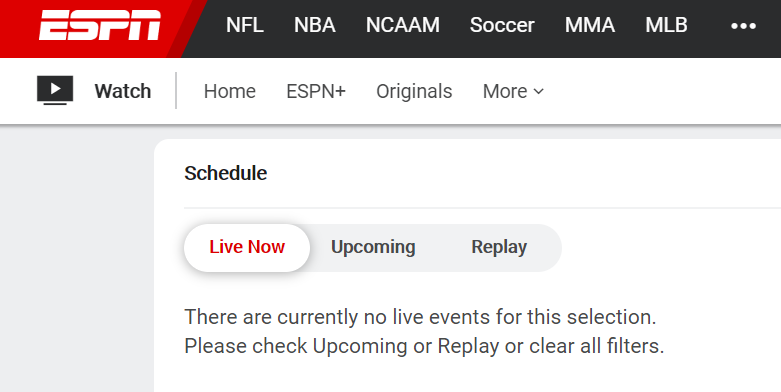Click the no live events message

(424, 331)
